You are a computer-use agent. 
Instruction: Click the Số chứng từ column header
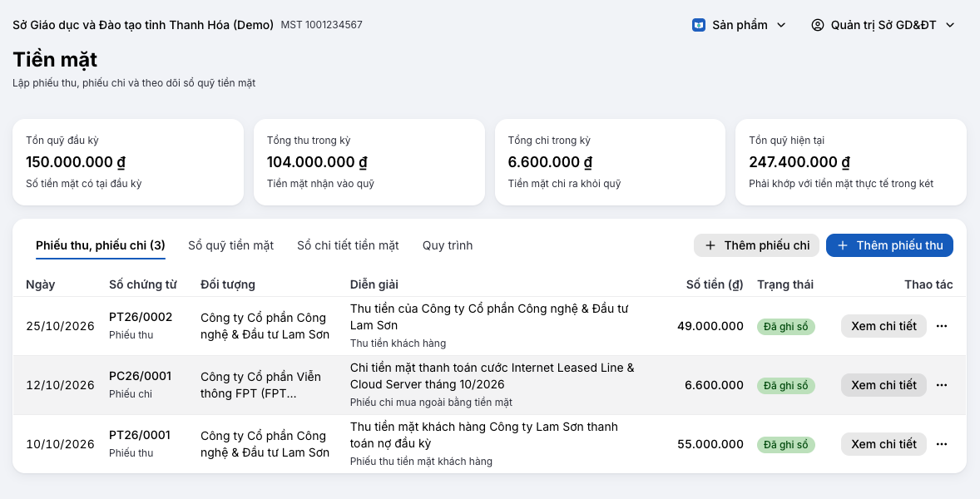(x=143, y=284)
